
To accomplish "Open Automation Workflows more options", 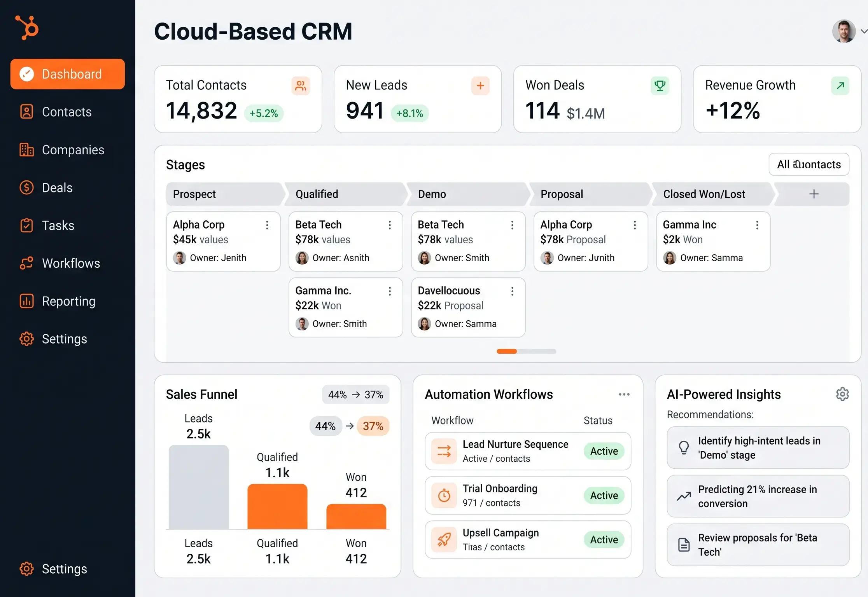I will pyautogui.click(x=624, y=394).
